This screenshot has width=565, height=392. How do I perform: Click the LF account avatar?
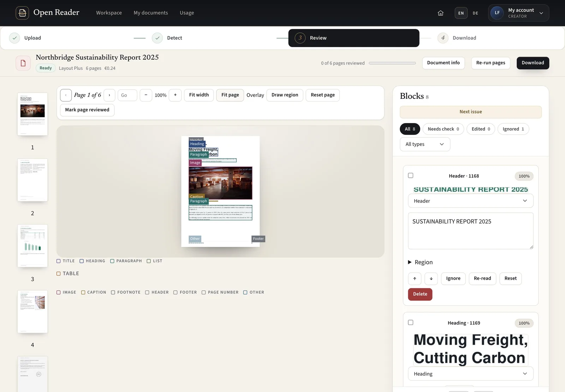497,13
